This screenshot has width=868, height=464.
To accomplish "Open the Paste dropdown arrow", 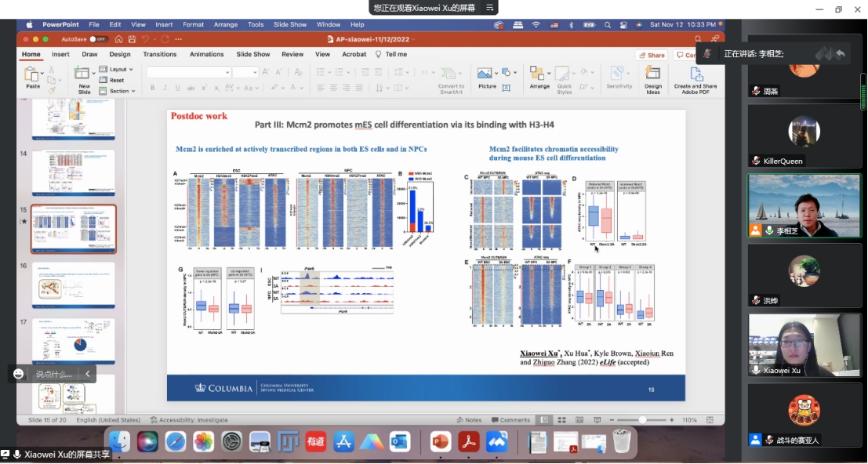I will (42, 74).
